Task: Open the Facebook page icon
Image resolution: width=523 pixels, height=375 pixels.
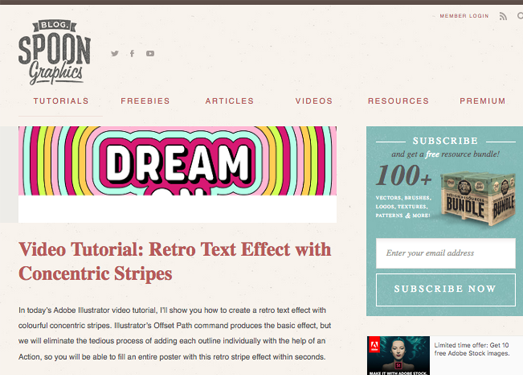Action: pyautogui.click(x=132, y=53)
